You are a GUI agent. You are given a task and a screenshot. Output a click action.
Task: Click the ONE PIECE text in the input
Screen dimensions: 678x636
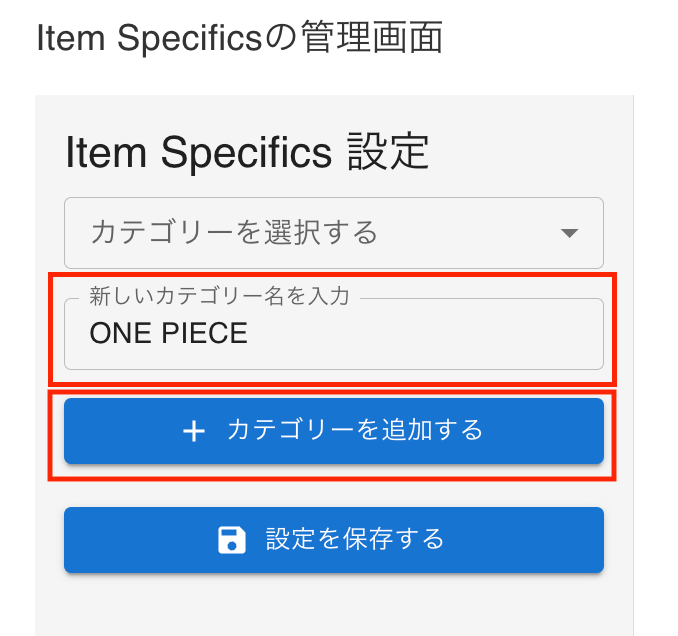point(168,334)
